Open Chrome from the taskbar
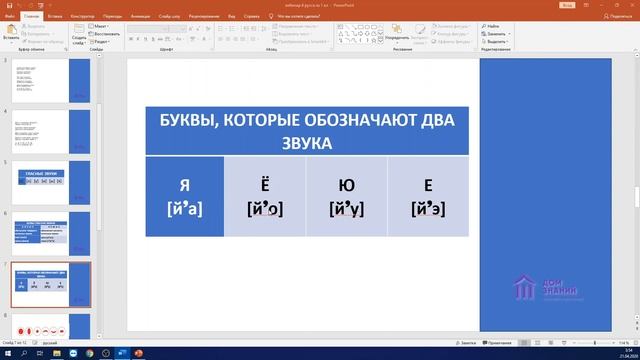Screen dimensions: 640x360 click(89, 353)
